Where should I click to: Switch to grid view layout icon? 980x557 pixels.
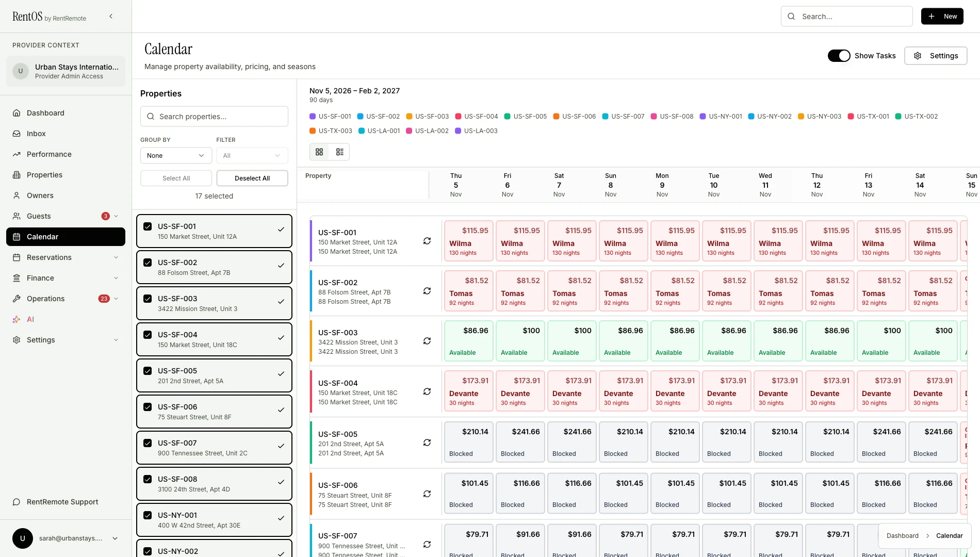pyautogui.click(x=319, y=152)
